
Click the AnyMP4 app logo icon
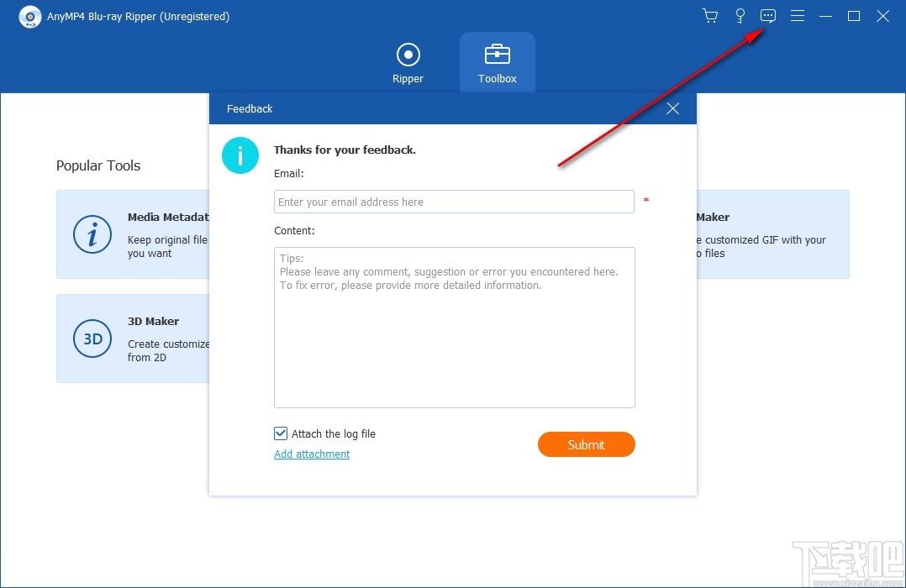coord(30,17)
